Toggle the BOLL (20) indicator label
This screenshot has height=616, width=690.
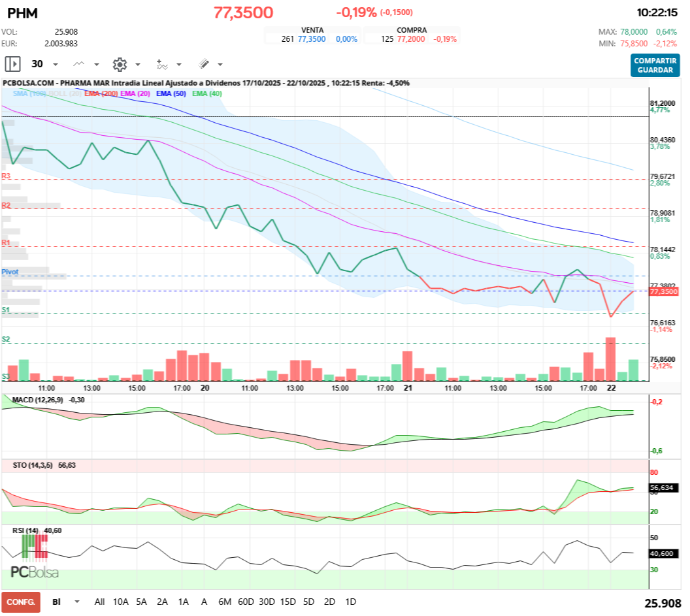64,93
